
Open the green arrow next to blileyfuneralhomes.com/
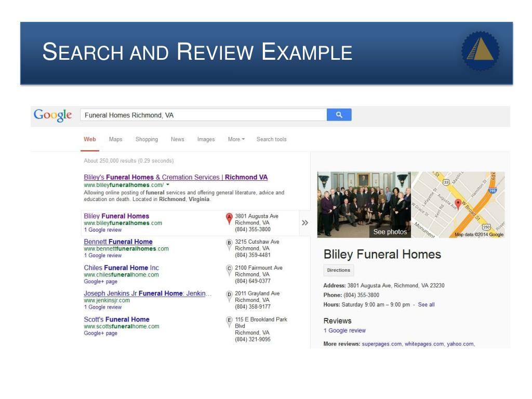pyautogui.click(x=168, y=185)
